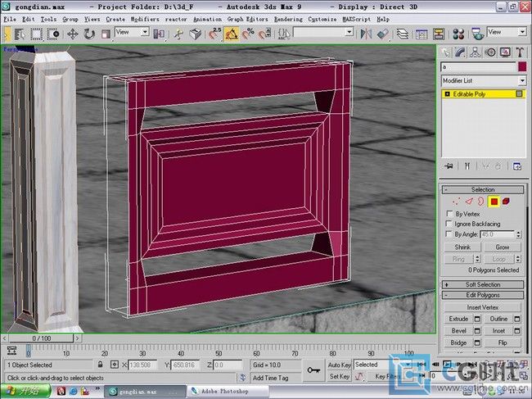This screenshot has height=399, width=532.
Task: Enable By Vertex checkbox
Action: click(x=449, y=214)
